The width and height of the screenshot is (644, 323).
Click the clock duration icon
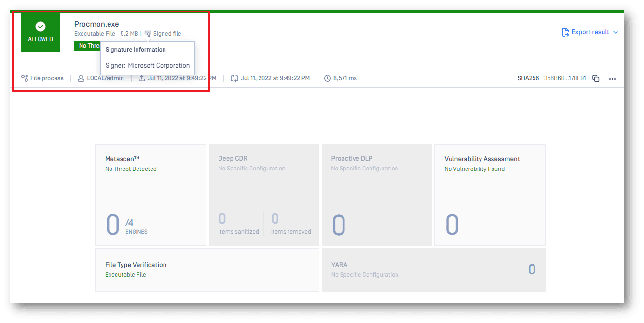[x=328, y=78]
